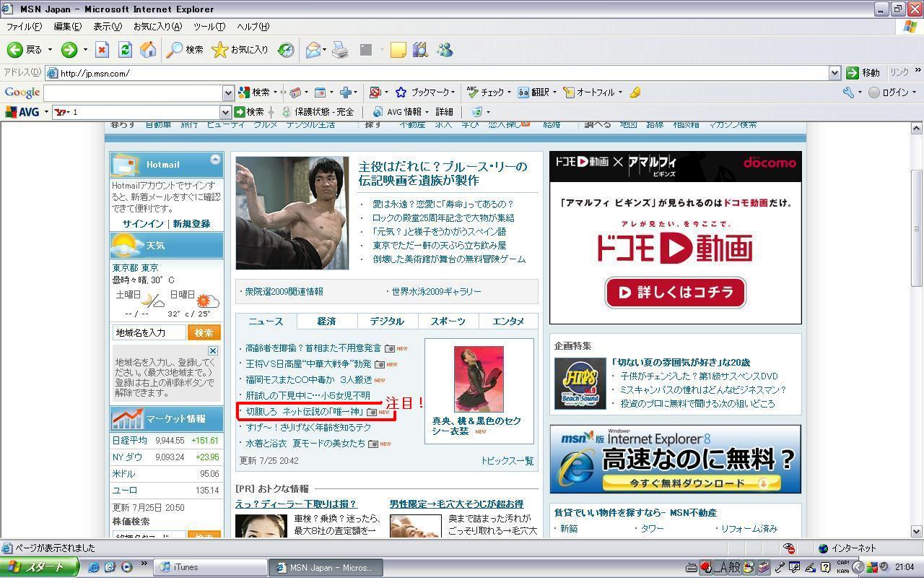Click the green Forward arrow button
The image size is (924, 578).
tap(69, 50)
